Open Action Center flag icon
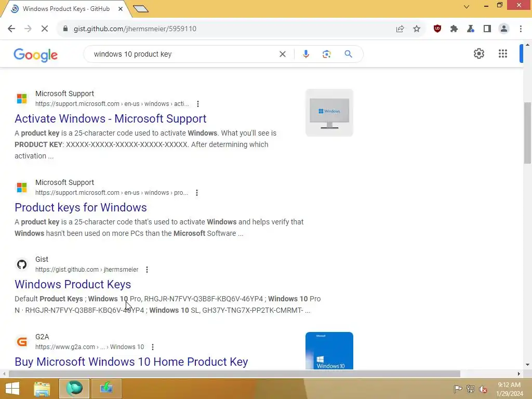This screenshot has height=399, width=532. coord(458,389)
